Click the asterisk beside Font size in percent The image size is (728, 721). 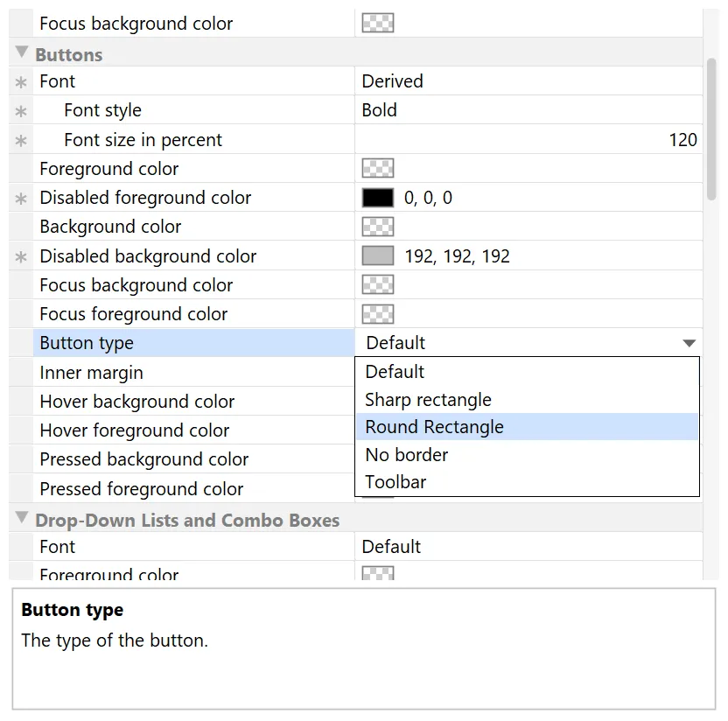(20, 139)
